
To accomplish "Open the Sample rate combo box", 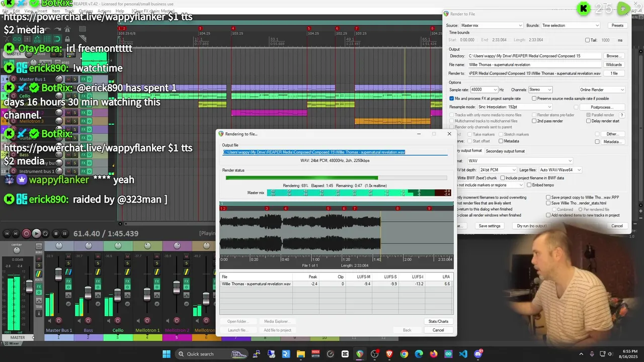I will (484, 89).
